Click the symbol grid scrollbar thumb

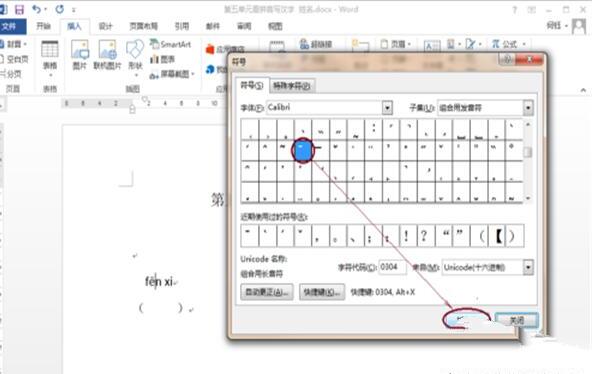click(x=528, y=152)
